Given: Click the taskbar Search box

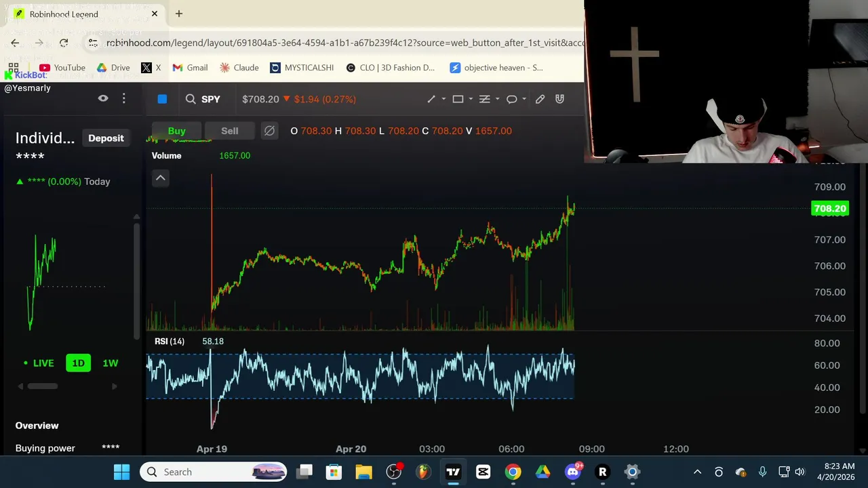Looking at the screenshot, I should (x=214, y=472).
